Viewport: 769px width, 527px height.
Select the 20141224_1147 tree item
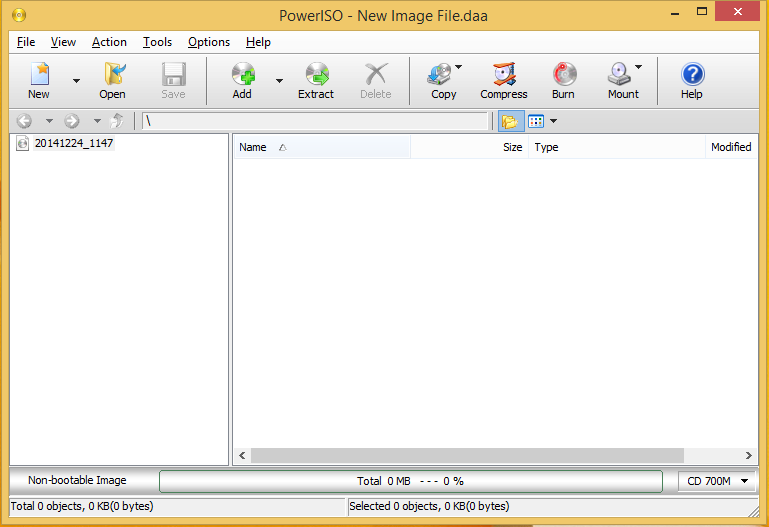point(74,143)
